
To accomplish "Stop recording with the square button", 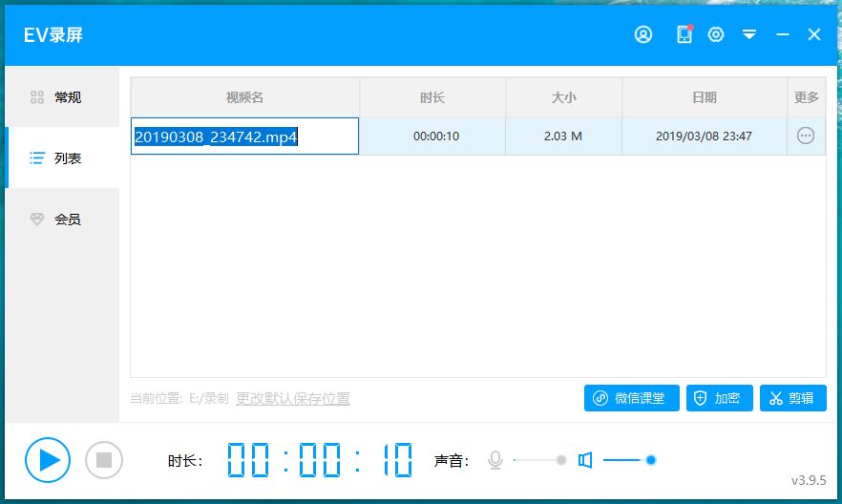I will [104, 460].
